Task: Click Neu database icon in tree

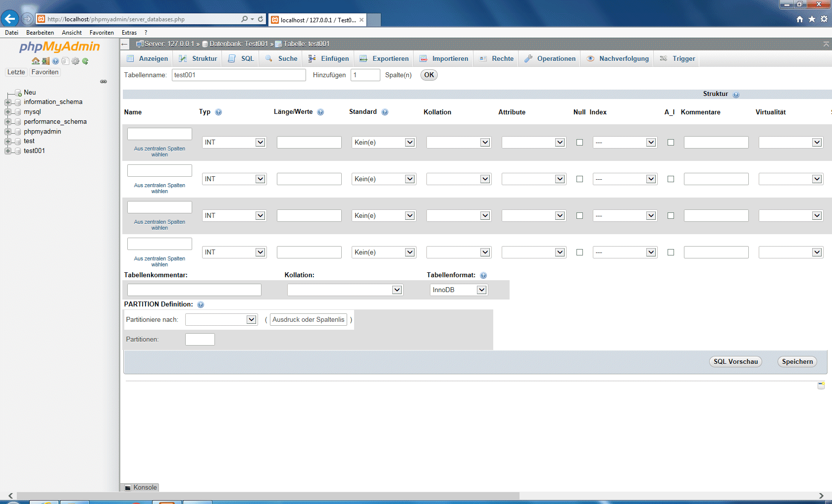Action: click(x=18, y=93)
